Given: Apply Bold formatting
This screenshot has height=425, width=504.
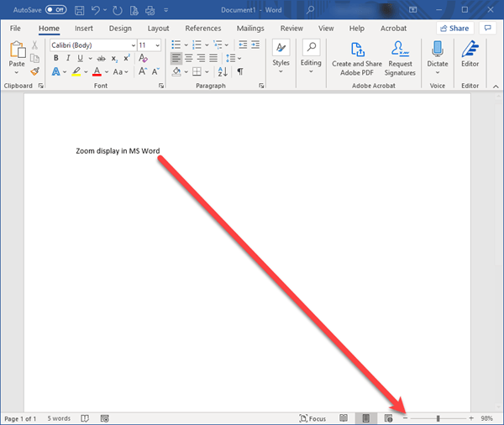Looking at the screenshot, I should coord(56,58).
